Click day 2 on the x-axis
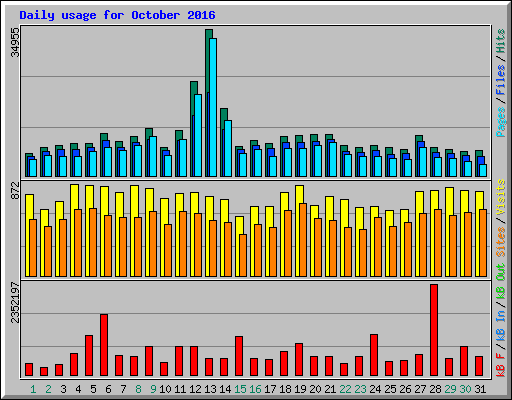 coord(48,389)
